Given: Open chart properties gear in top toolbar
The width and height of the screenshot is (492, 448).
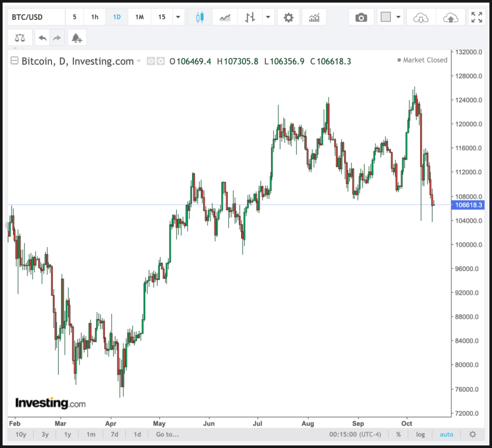Looking at the screenshot, I should (288, 17).
